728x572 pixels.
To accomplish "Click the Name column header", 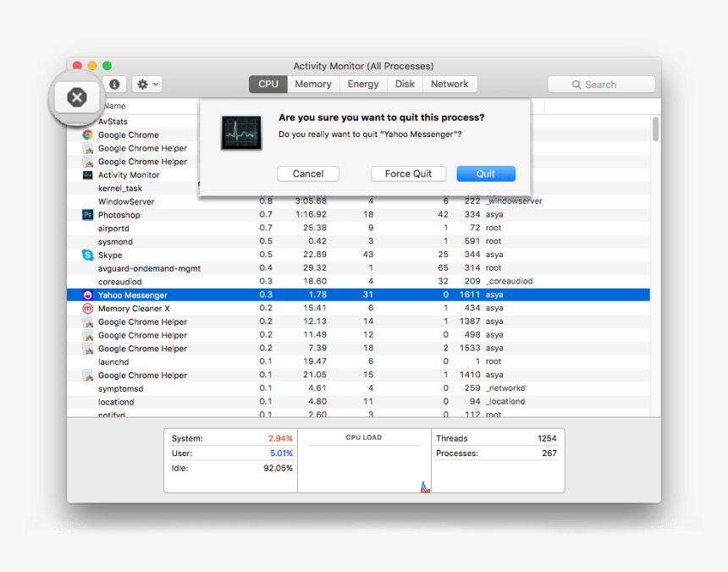I will pos(114,107).
